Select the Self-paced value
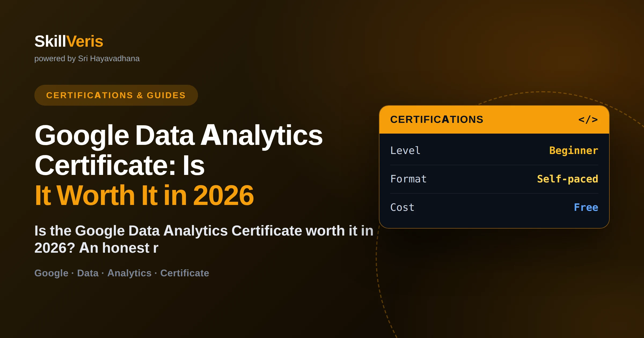644x338 pixels. tap(568, 179)
